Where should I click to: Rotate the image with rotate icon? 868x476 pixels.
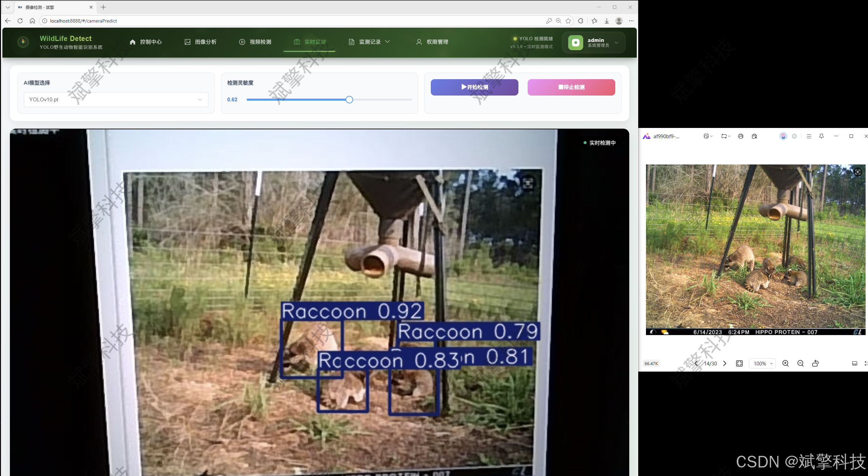(x=815, y=363)
